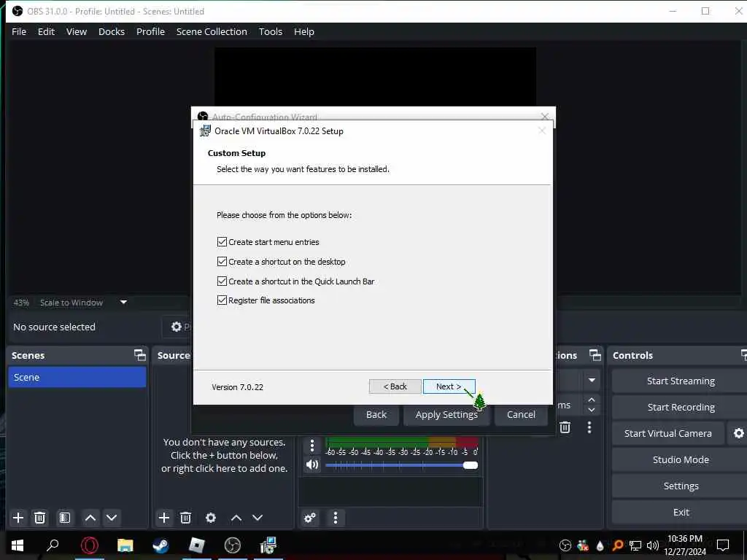The height and width of the screenshot is (560, 747).
Task: Delete selected source via Sources trash icon
Action: [x=186, y=518]
